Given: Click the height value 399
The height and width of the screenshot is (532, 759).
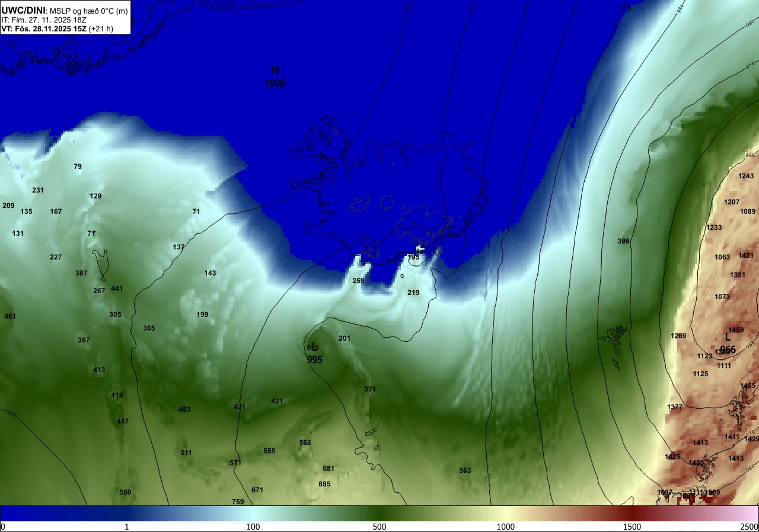Looking at the screenshot, I should (x=623, y=241).
